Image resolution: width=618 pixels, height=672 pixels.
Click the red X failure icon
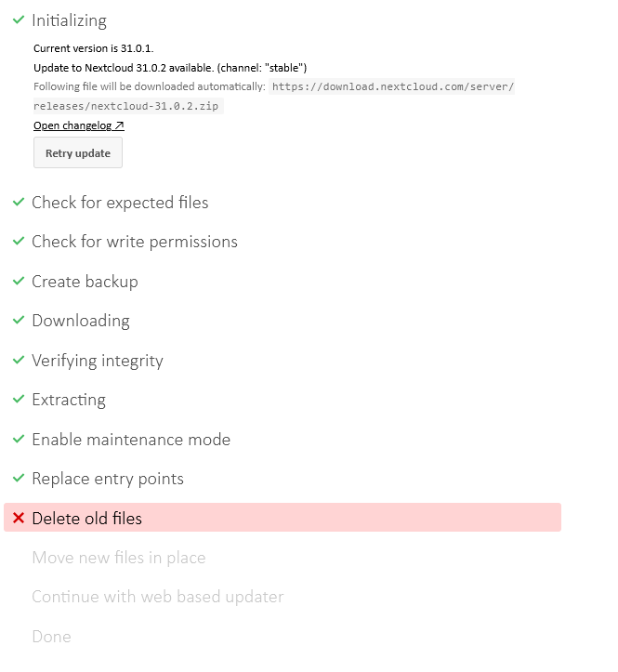point(19,518)
